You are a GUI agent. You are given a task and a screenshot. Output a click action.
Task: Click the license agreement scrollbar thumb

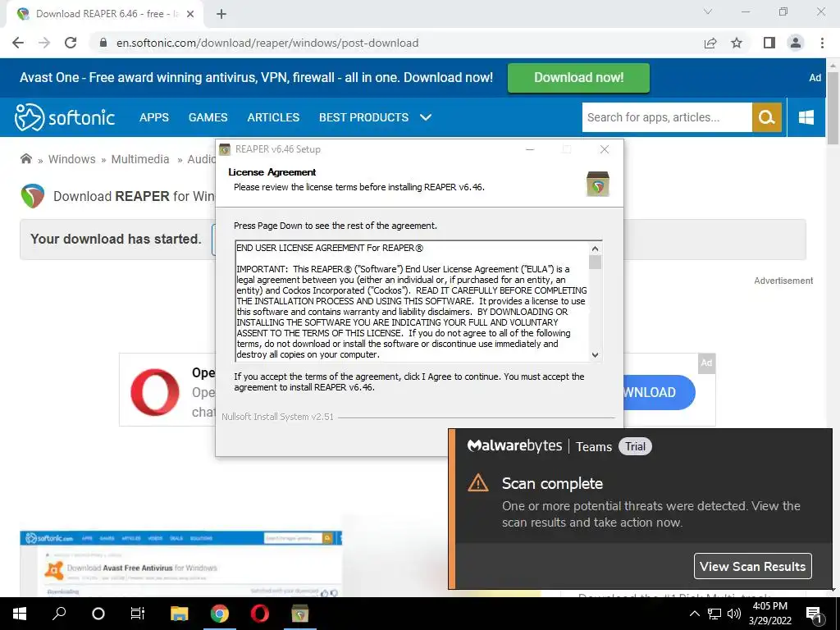click(x=595, y=262)
